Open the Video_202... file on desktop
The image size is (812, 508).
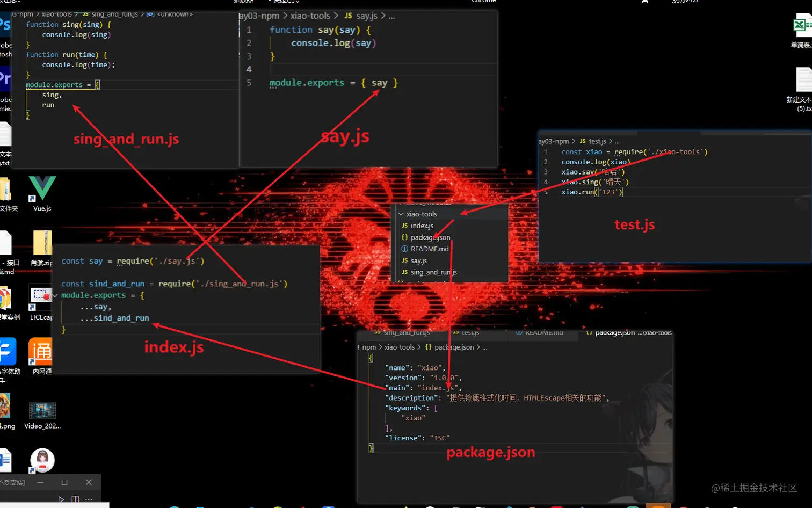coord(42,416)
